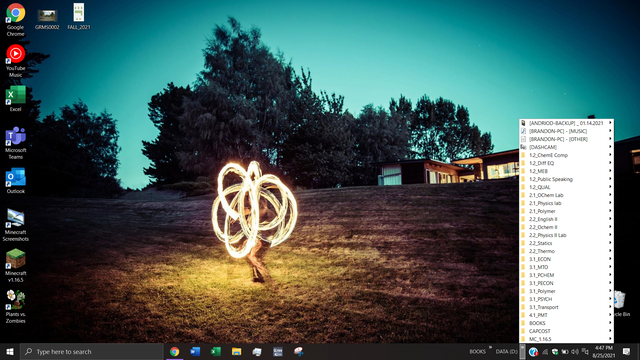Click the volume speaker tray icon

point(575,351)
